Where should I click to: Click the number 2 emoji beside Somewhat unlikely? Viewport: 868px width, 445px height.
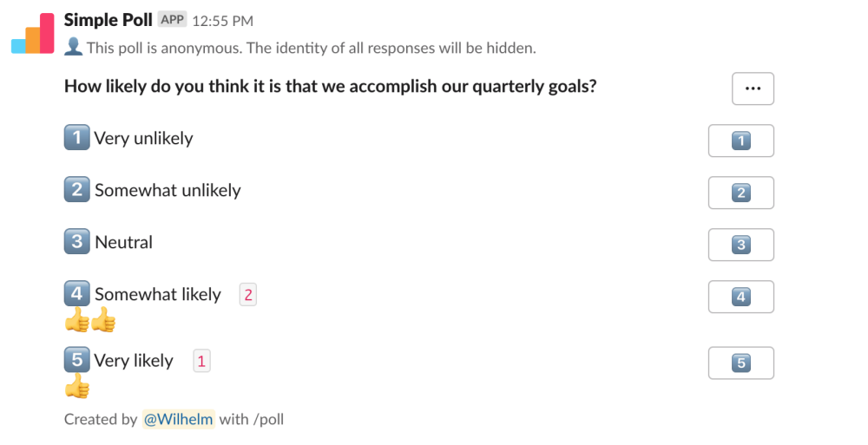point(77,189)
